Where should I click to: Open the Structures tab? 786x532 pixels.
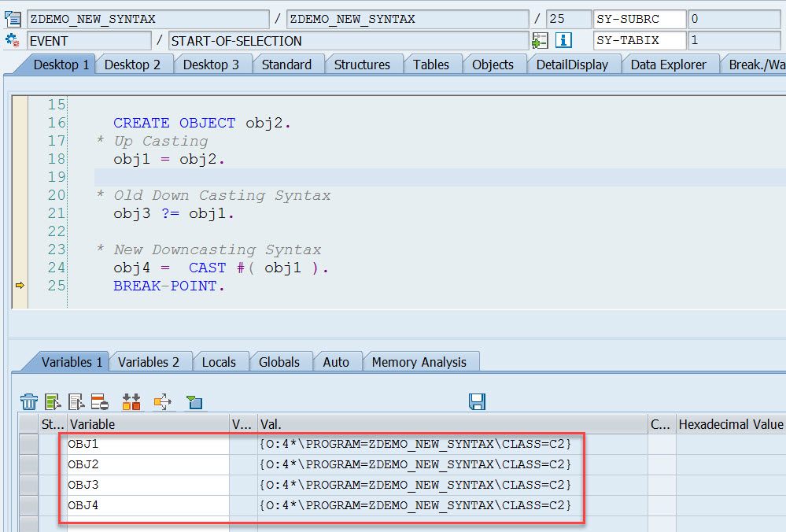pos(362,65)
